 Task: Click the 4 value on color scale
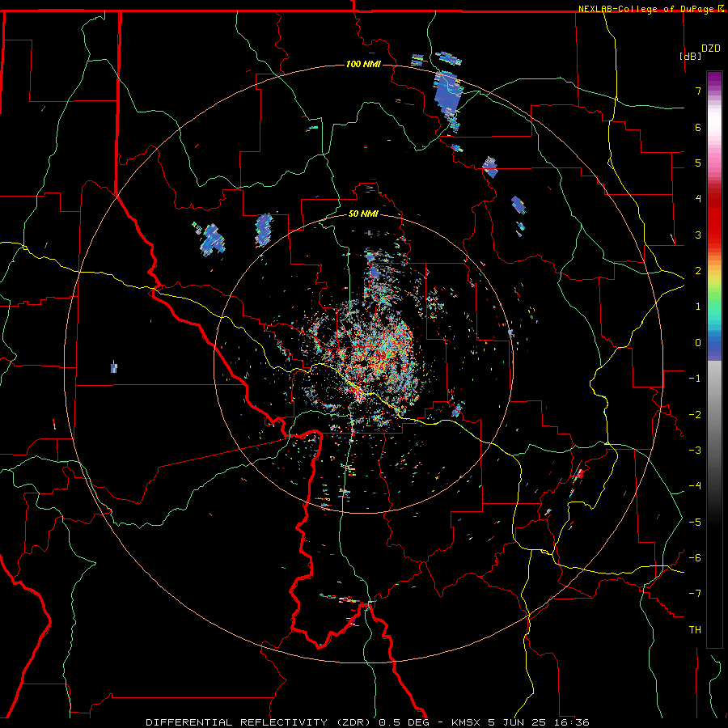click(x=698, y=199)
